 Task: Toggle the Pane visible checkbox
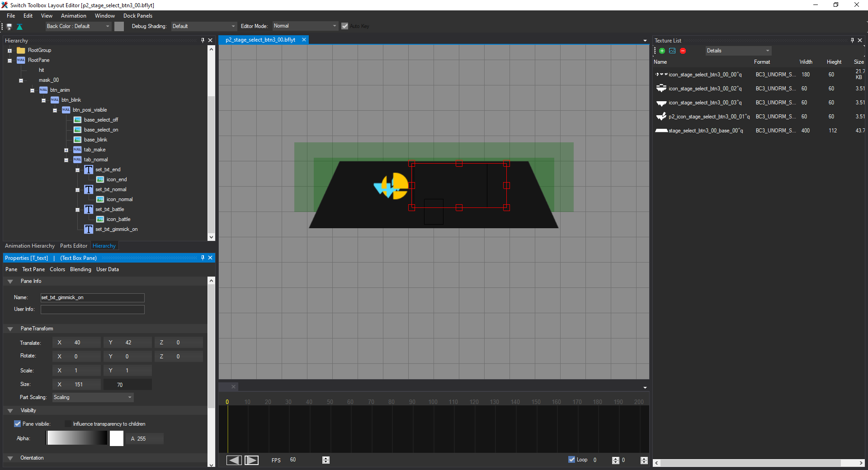pyautogui.click(x=18, y=424)
